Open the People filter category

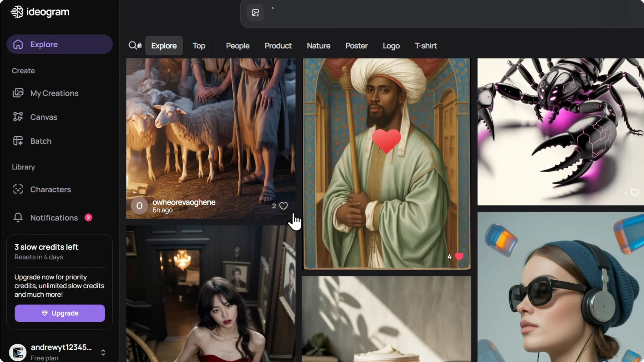[x=237, y=46]
